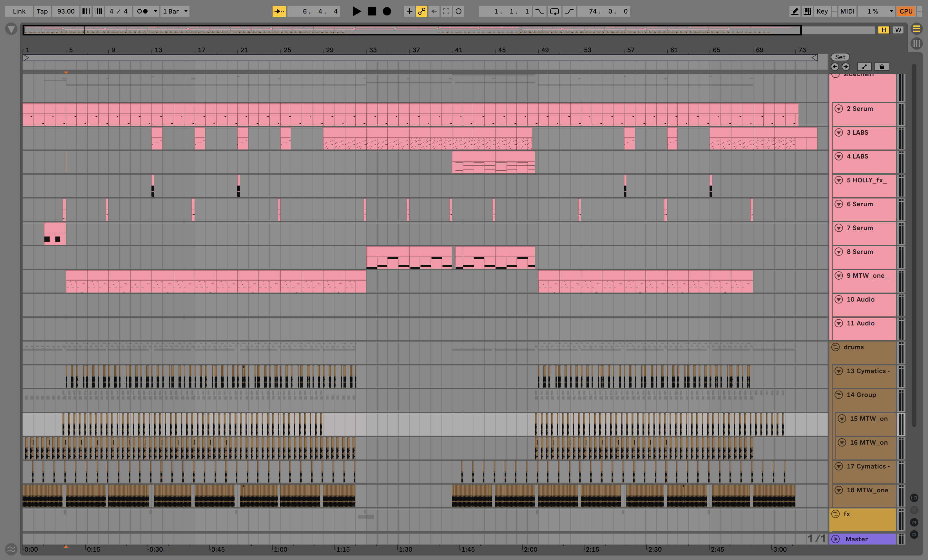Toggle Returns section R button
The width and height of the screenshot is (928, 560).
914,510
